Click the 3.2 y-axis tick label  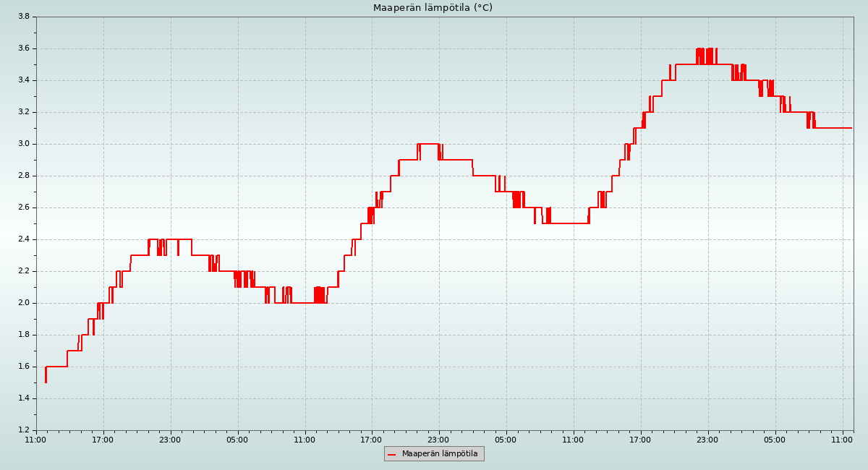[23, 112]
